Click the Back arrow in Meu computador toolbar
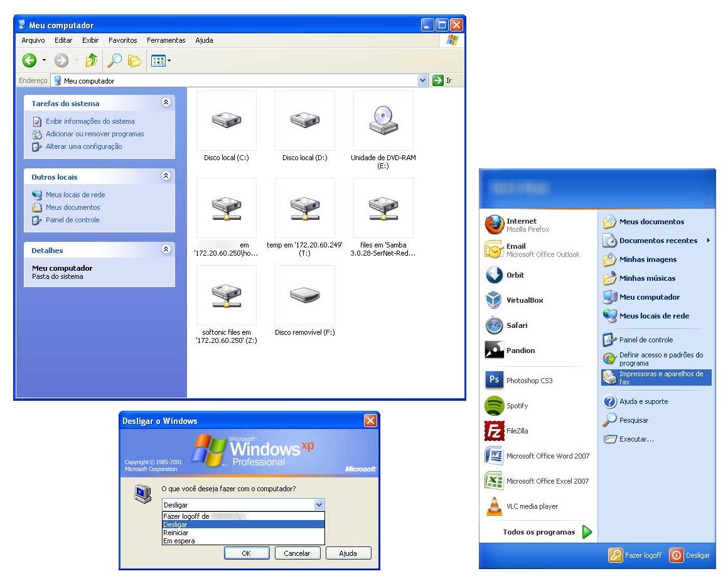This screenshot has height=581, width=728. 29,60
